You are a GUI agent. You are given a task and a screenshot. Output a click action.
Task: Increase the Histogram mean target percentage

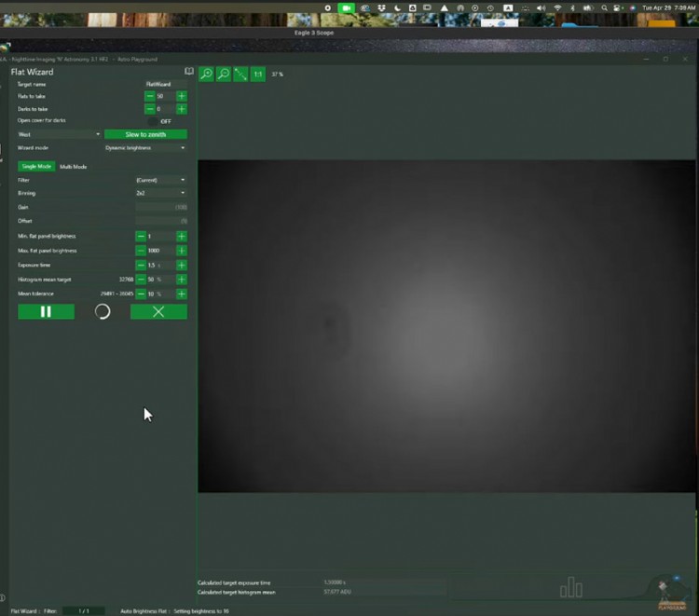pos(182,280)
